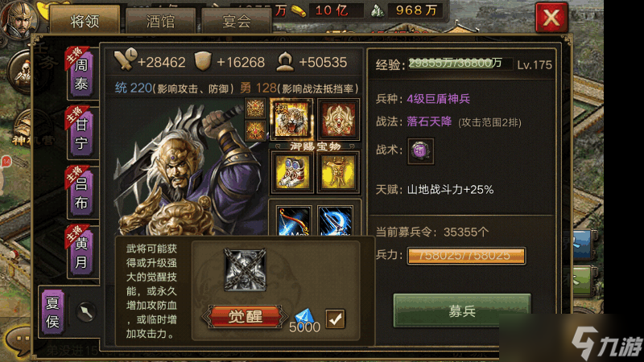Select general 甘宁 from the list

pyautogui.click(x=81, y=134)
